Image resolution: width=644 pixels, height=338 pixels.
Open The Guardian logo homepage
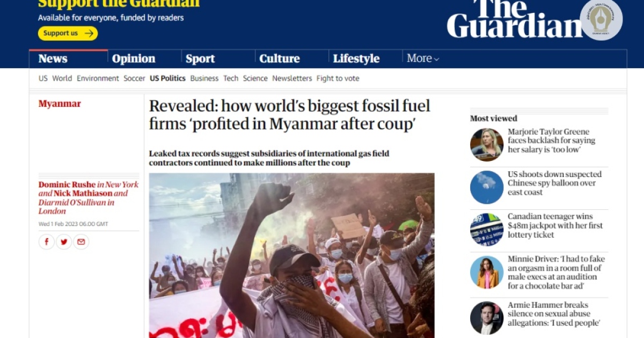514,19
